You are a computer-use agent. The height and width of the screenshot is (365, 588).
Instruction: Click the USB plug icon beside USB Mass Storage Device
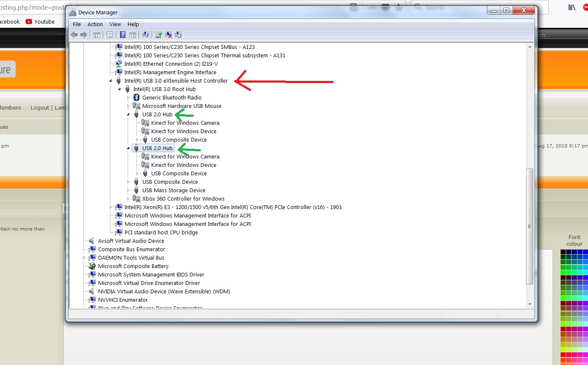tap(136, 190)
